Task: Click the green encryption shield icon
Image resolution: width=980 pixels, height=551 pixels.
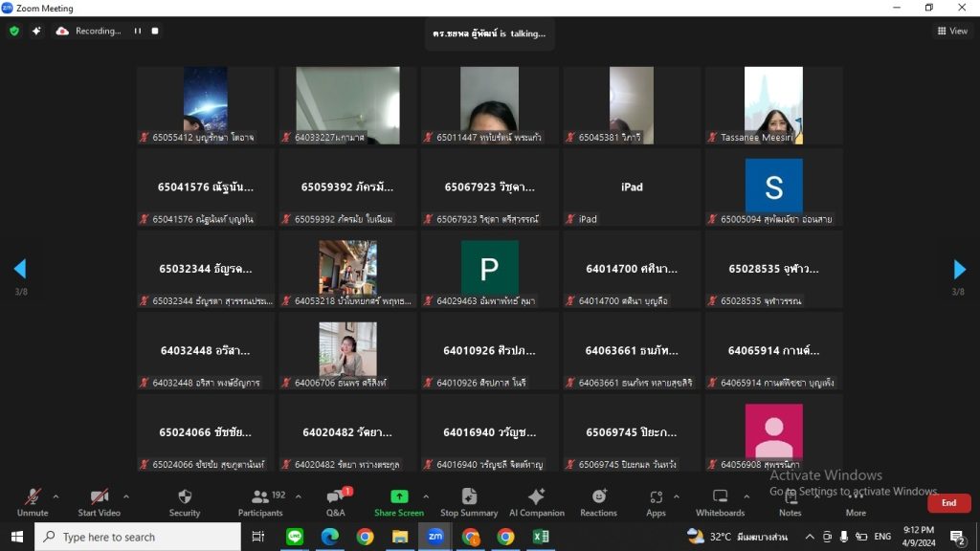Action: [14, 31]
